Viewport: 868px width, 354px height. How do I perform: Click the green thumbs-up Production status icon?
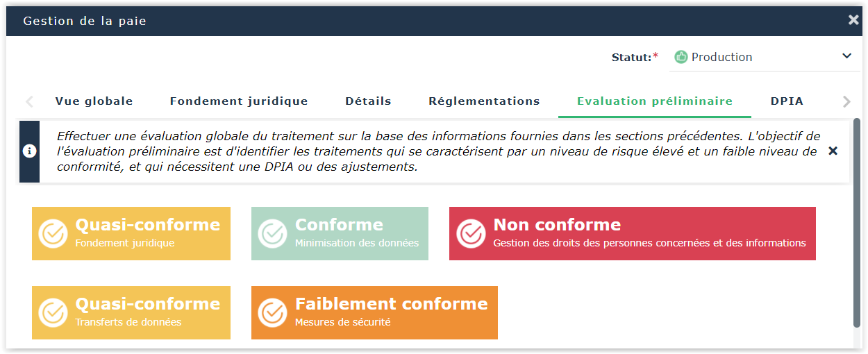point(681,57)
